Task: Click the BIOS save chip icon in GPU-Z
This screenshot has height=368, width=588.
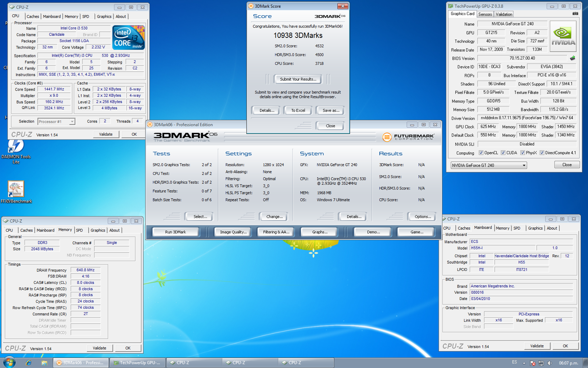Action: 573,58
